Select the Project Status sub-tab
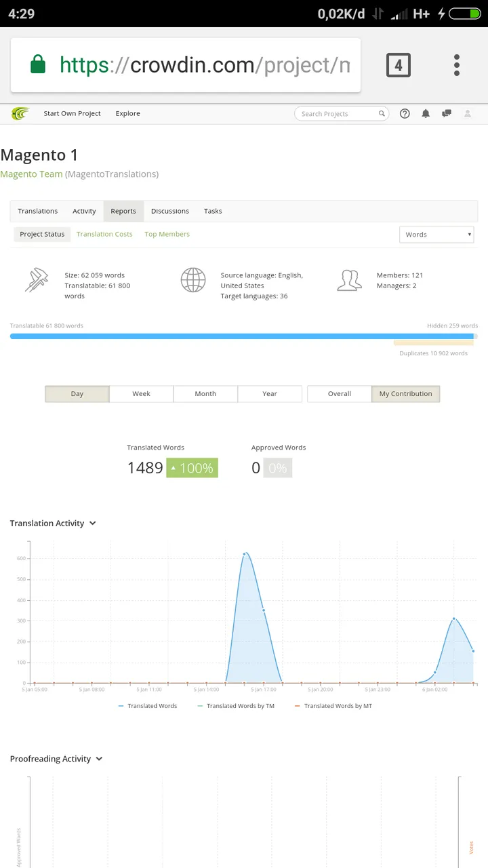488x868 pixels. (x=42, y=234)
